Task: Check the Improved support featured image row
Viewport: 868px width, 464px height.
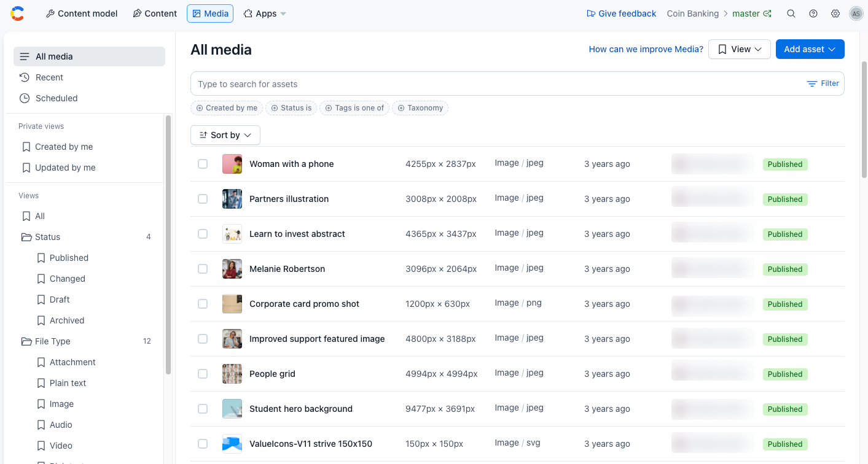Action: coord(203,339)
